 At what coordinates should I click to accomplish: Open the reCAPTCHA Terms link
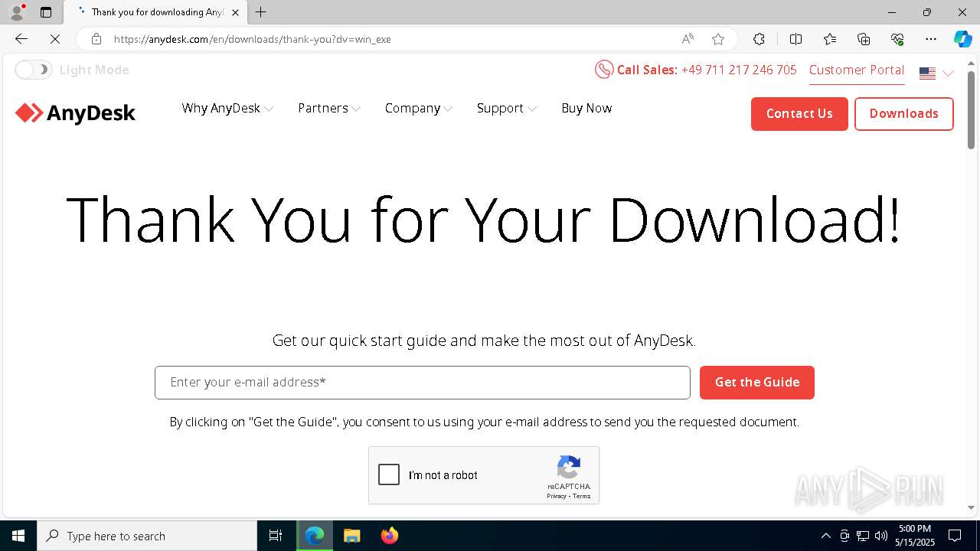pos(582,496)
